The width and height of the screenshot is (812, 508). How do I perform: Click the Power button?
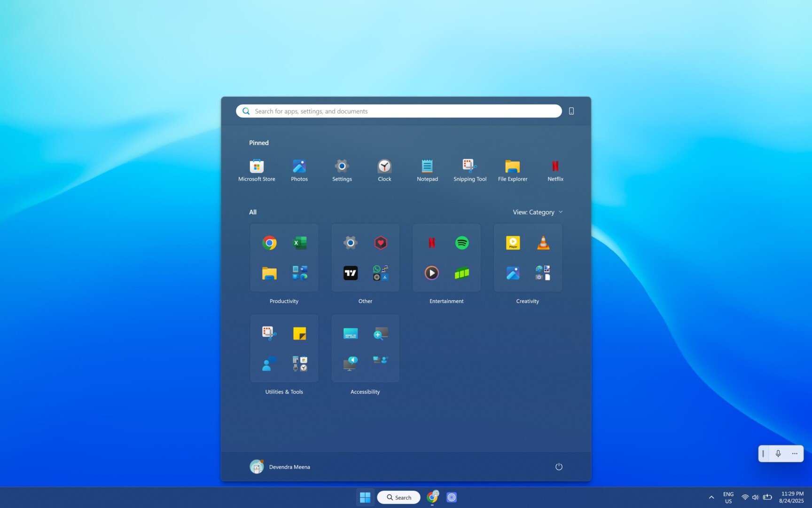point(559,467)
